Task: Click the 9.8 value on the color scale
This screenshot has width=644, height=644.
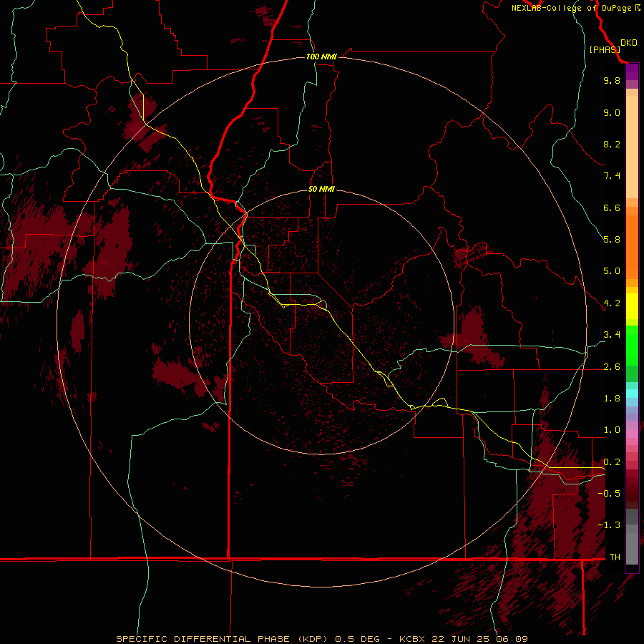Action: (x=612, y=80)
